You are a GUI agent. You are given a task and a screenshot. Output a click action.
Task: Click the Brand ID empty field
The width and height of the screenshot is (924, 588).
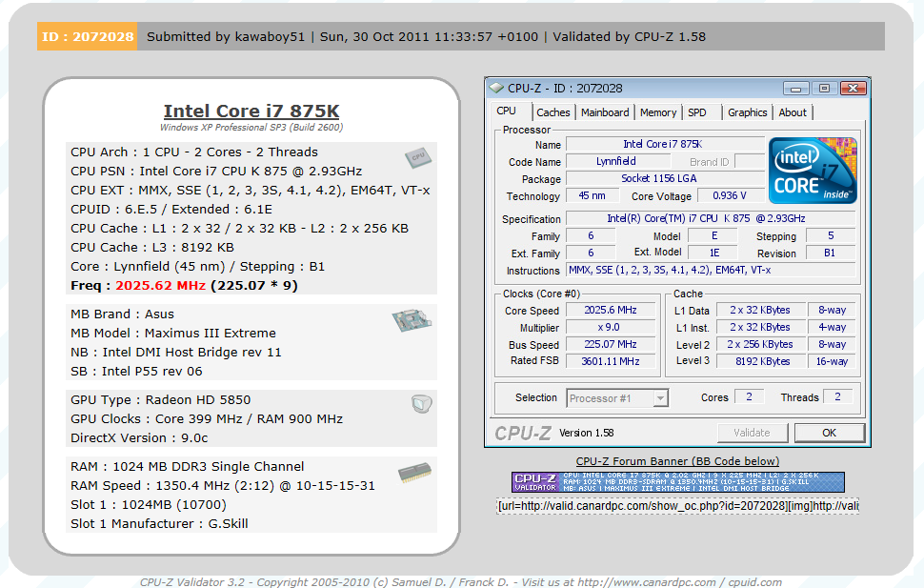750,162
